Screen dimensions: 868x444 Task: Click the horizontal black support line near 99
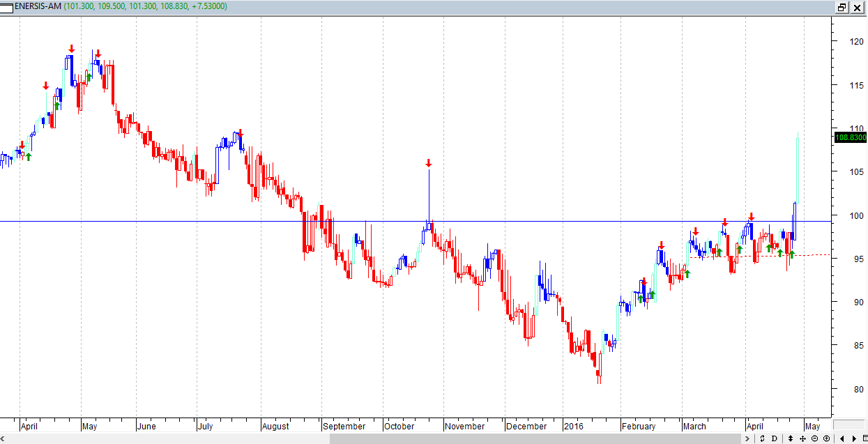tap(209, 222)
